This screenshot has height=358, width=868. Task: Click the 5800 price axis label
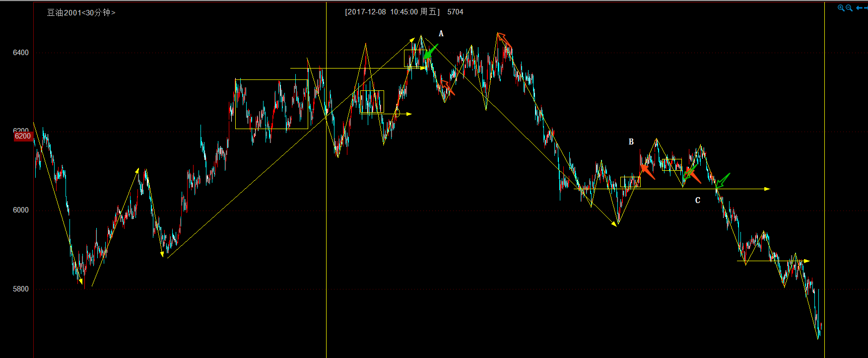coord(21,289)
